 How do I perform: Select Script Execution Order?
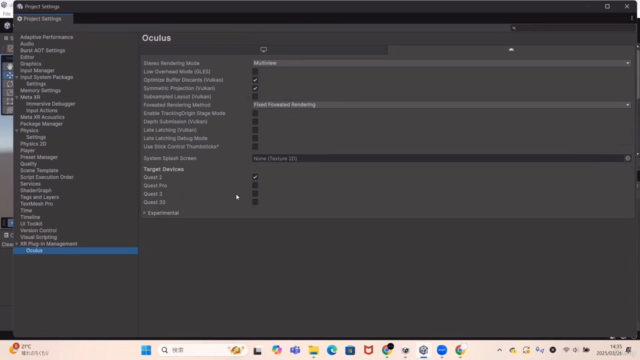[x=47, y=177]
